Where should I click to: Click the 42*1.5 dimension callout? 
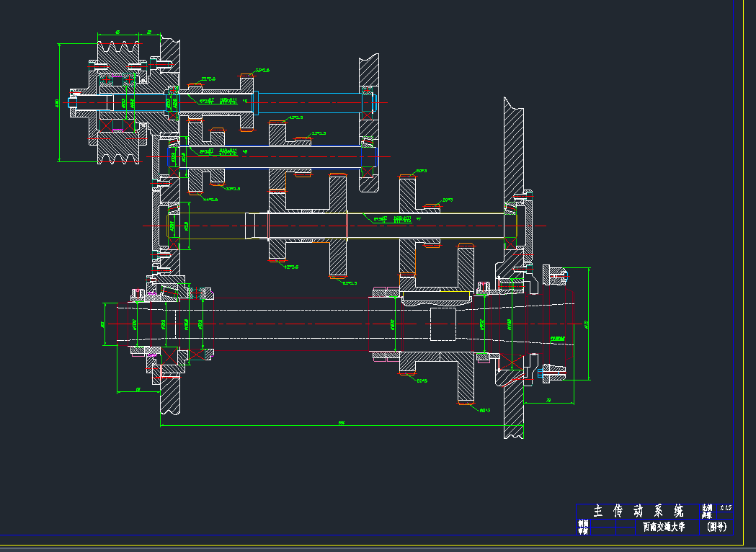[x=295, y=117]
